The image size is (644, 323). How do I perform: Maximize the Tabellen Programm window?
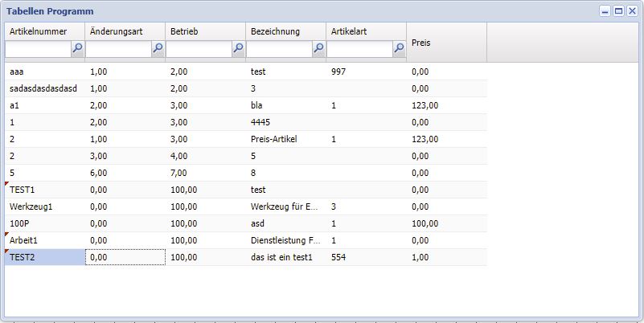pyautogui.click(x=619, y=11)
